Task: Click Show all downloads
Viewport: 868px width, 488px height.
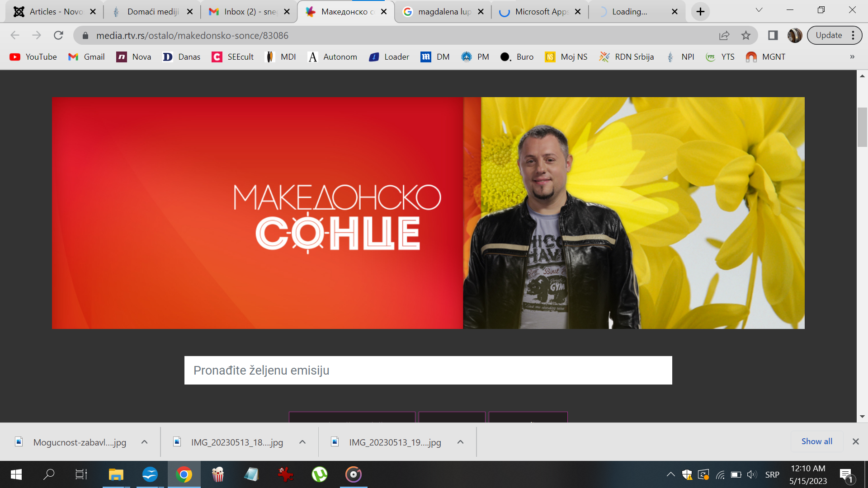Action: click(x=816, y=441)
